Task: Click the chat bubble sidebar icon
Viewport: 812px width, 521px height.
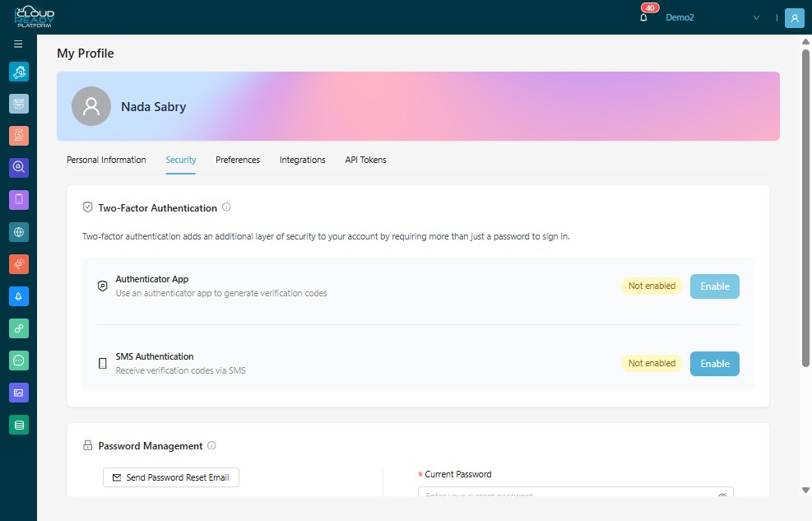Action: coord(19,361)
